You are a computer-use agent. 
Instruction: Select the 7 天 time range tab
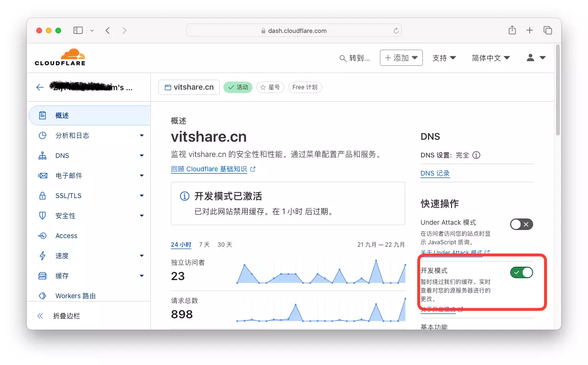tap(204, 245)
